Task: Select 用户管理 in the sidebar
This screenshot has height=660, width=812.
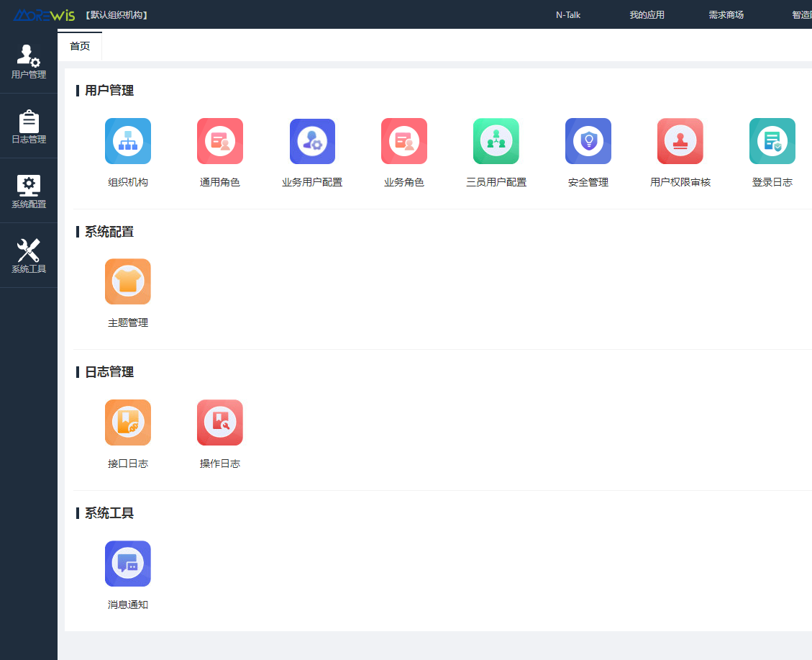Action: point(28,61)
